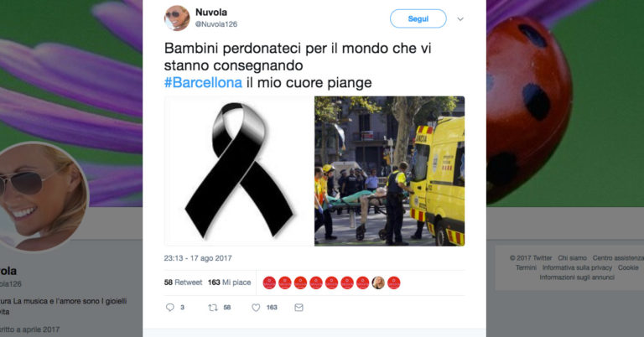Viewport: 644px width, 337px height.
Task: Open the @Nuvola126 handle link
Action: point(216,24)
